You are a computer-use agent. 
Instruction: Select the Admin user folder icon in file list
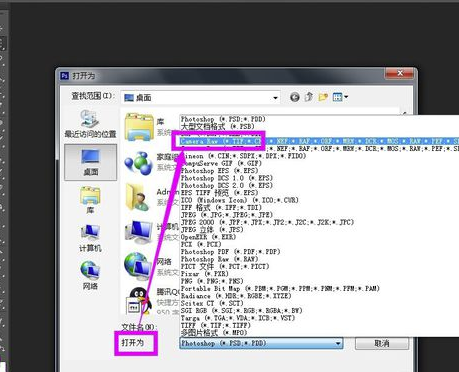point(138,197)
